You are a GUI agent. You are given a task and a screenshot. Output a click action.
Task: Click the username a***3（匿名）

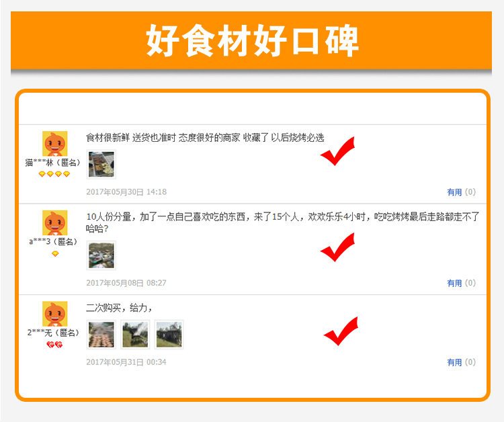tap(54, 242)
